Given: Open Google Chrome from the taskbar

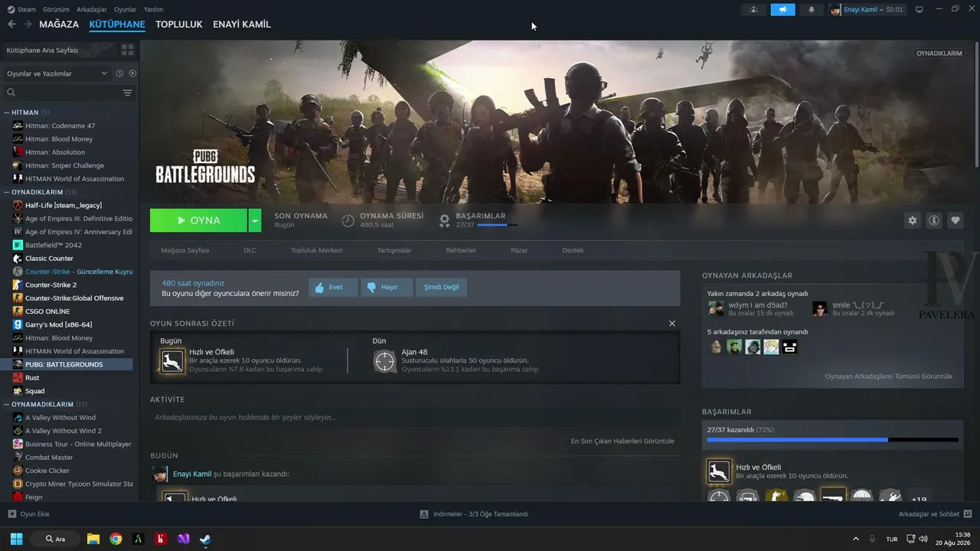Looking at the screenshot, I should click(x=116, y=539).
